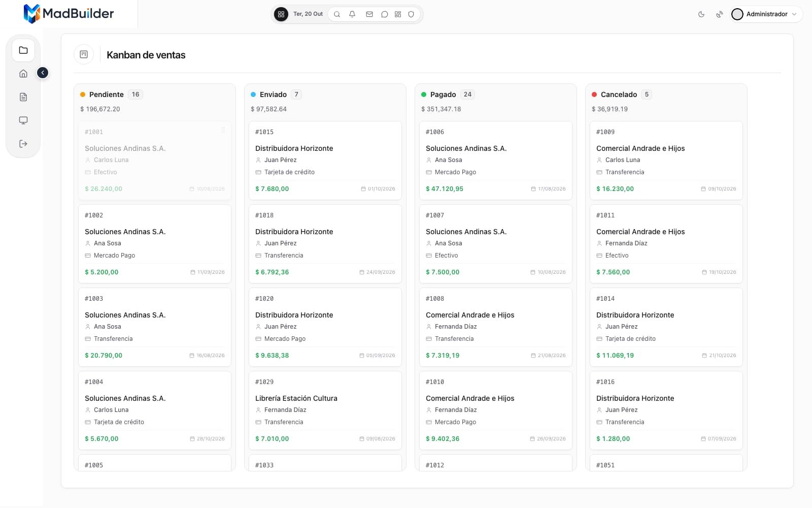The height and width of the screenshot is (508, 812).
Task: Click the Kanban de ventas title
Action: tap(146, 55)
